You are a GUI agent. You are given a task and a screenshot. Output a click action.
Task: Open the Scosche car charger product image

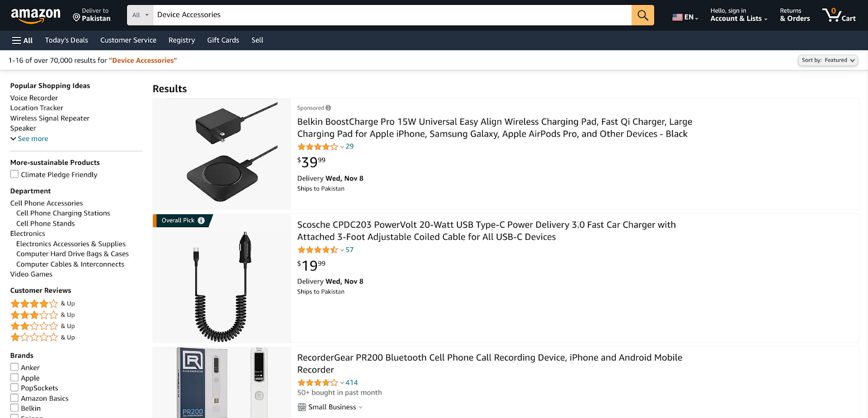[x=222, y=278]
